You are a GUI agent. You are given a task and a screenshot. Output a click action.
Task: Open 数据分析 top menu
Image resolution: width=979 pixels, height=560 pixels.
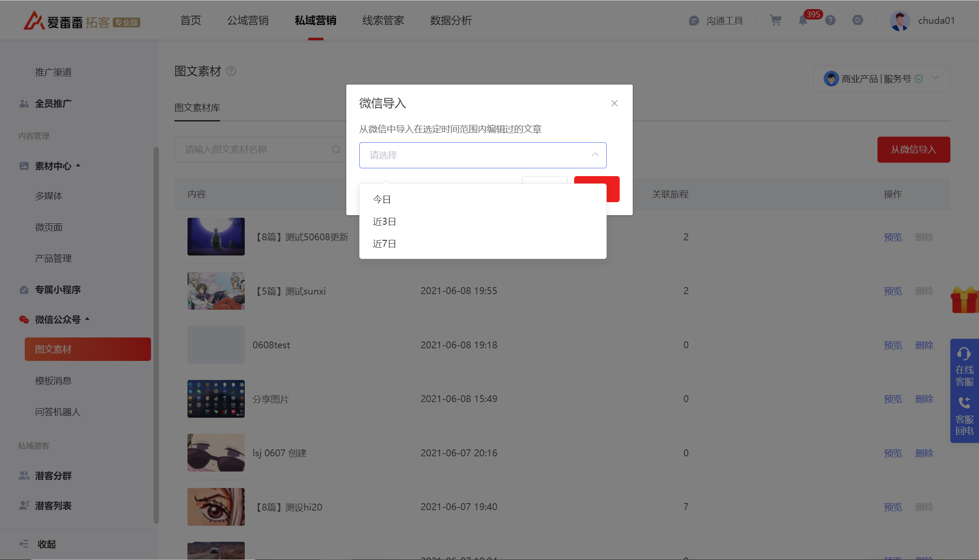point(451,20)
